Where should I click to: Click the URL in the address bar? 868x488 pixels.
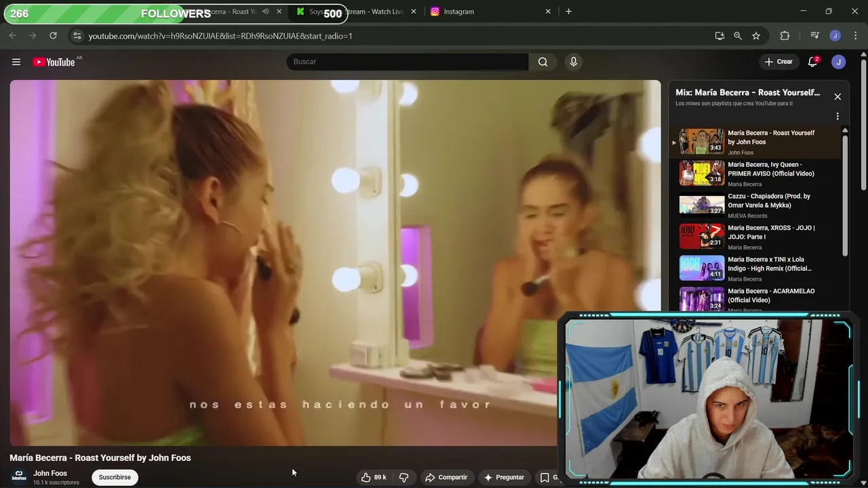click(220, 36)
